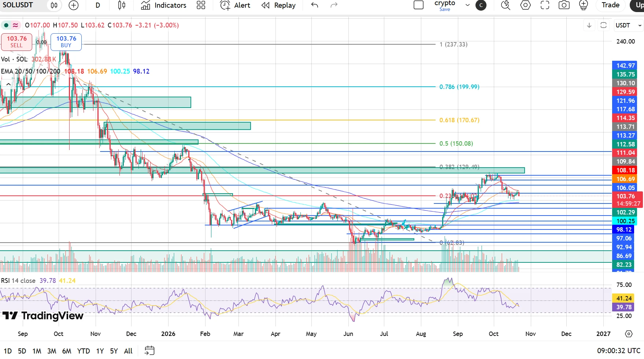This screenshot has width=644, height=359.
Task: Open the D timeframe selector
Action: 98,5
